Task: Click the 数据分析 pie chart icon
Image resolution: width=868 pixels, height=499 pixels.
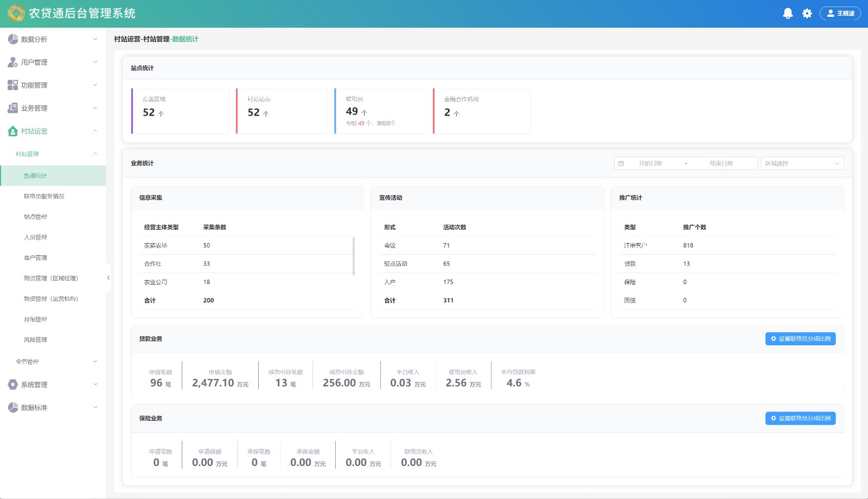Action: [13, 39]
